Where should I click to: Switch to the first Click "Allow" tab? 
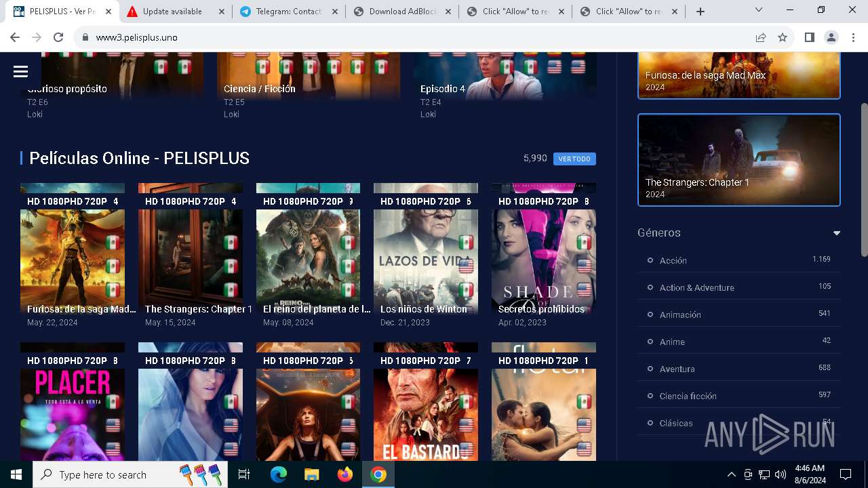[x=515, y=12]
